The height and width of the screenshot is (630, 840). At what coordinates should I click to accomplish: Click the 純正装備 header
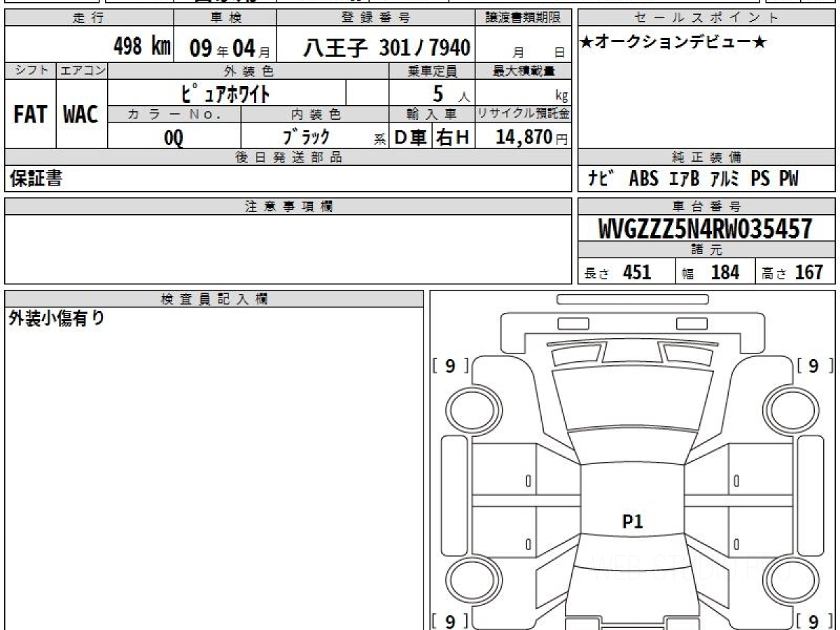(707, 157)
